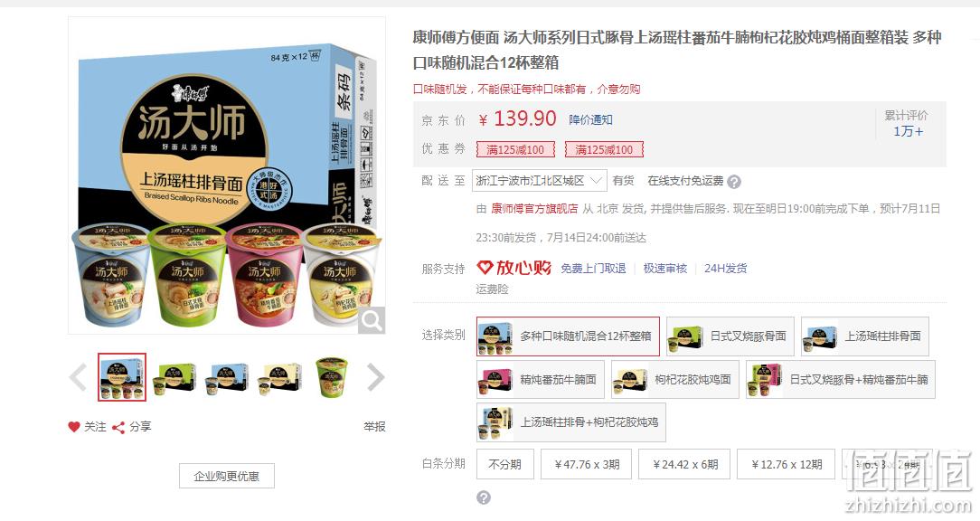Click the question mark icon below 白条分期

483,497
